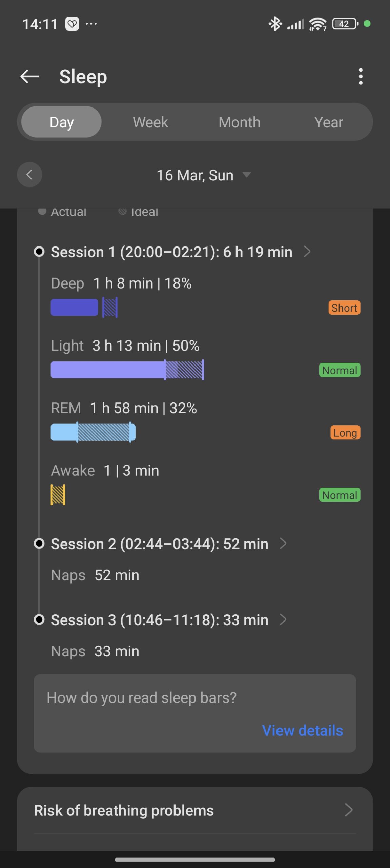
Task: Tap the battery indicator icon
Action: 345,24
